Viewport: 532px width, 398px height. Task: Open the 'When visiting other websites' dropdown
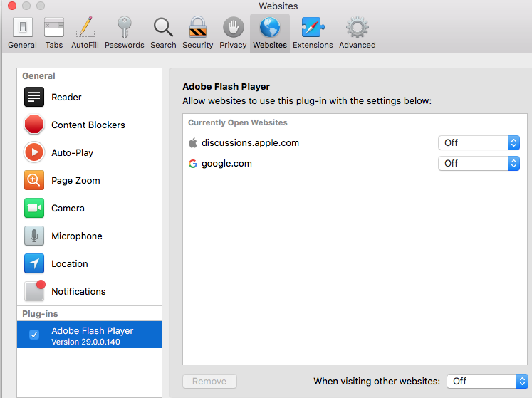pos(488,382)
